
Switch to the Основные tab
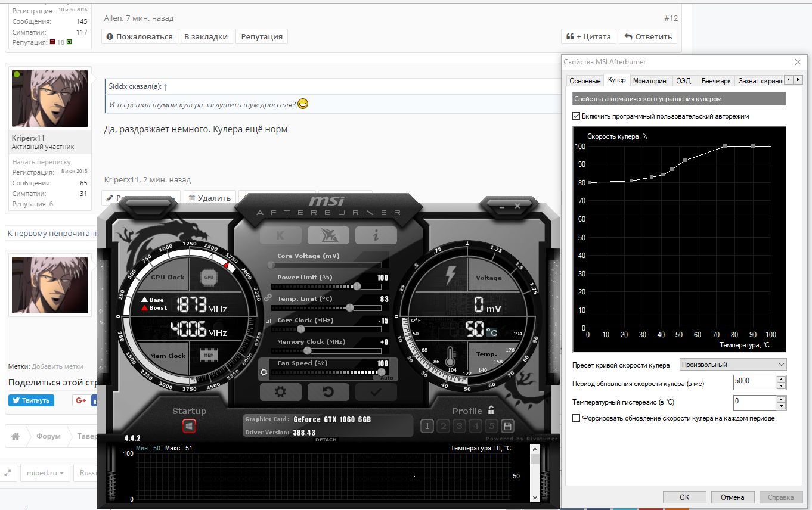[585, 81]
